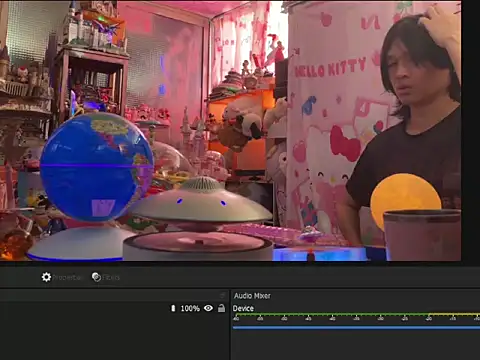Lock the source with padlock icon
Viewport: 480px width, 360px height.
point(221,308)
